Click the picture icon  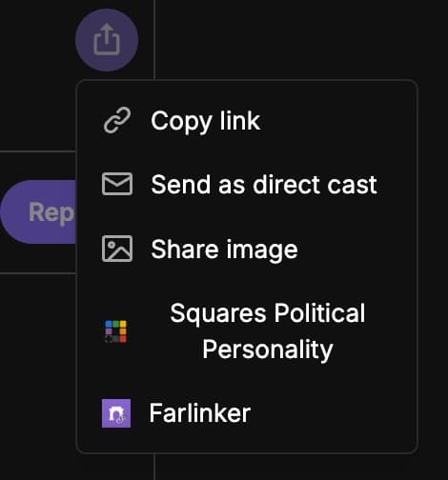pyautogui.click(x=117, y=249)
